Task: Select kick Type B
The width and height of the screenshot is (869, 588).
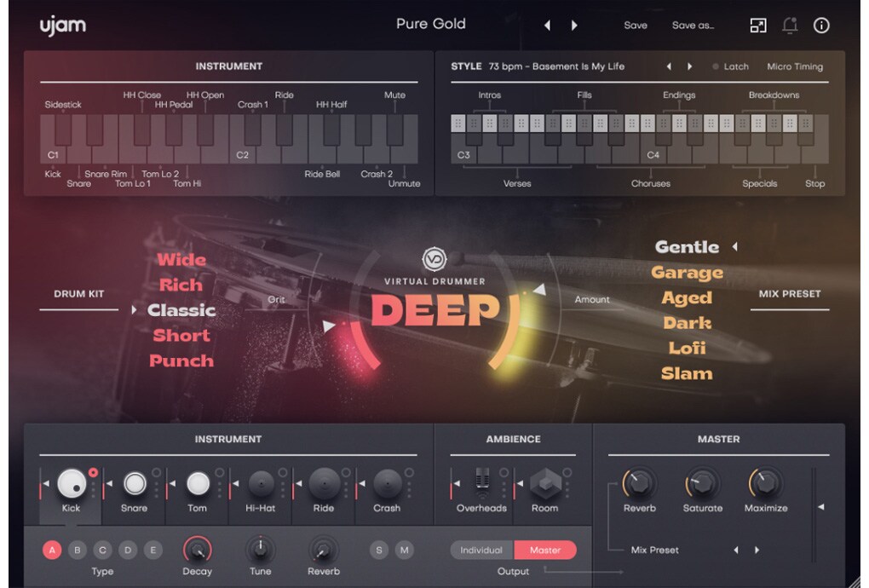Action: pyautogui.click(x=77, y=551)
